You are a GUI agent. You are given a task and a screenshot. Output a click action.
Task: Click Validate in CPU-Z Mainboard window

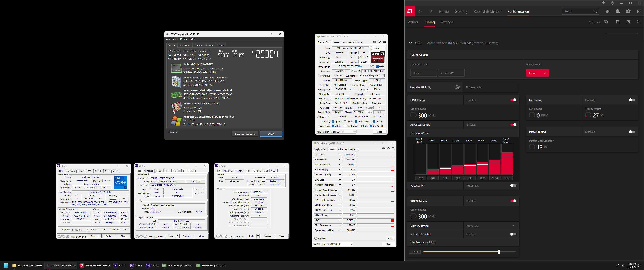pos(187,236)
